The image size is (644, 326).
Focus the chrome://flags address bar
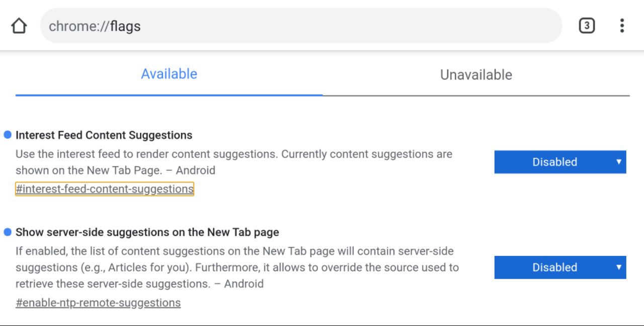point(301,26)
